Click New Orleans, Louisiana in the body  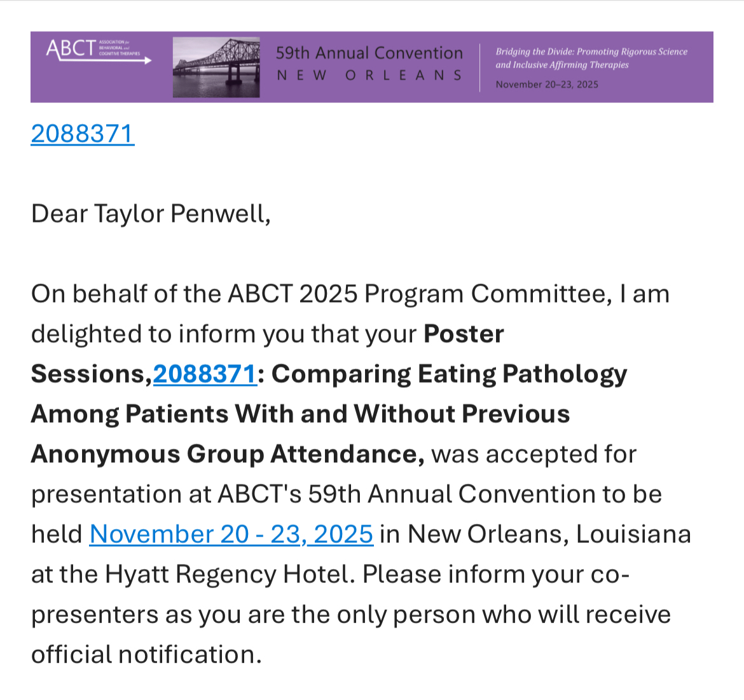click(549, 534)
